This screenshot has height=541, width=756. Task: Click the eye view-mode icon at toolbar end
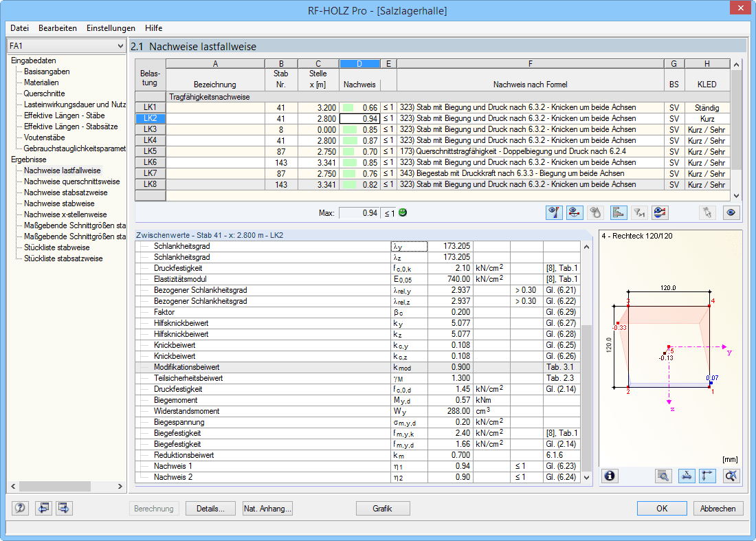tap(731, 212)
